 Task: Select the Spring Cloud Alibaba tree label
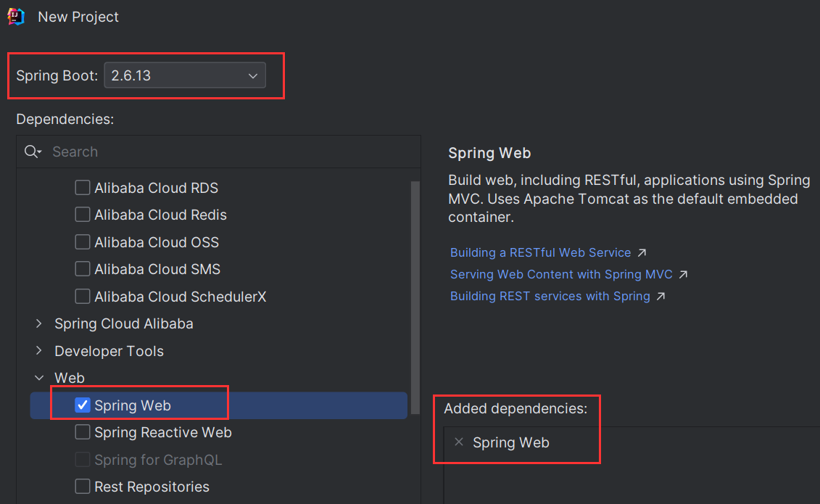click(x=124, y=323)
